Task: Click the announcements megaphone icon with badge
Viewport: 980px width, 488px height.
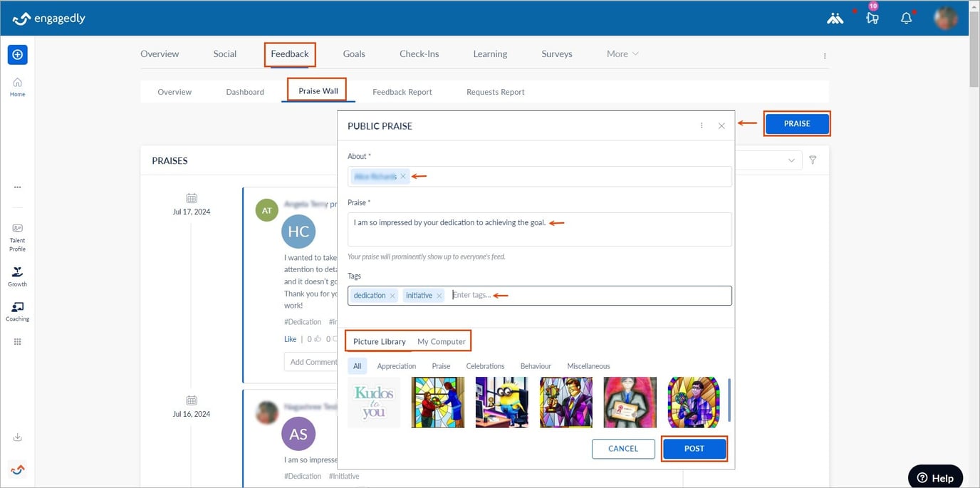Action: pyautogui.click(x=872, y=19)
